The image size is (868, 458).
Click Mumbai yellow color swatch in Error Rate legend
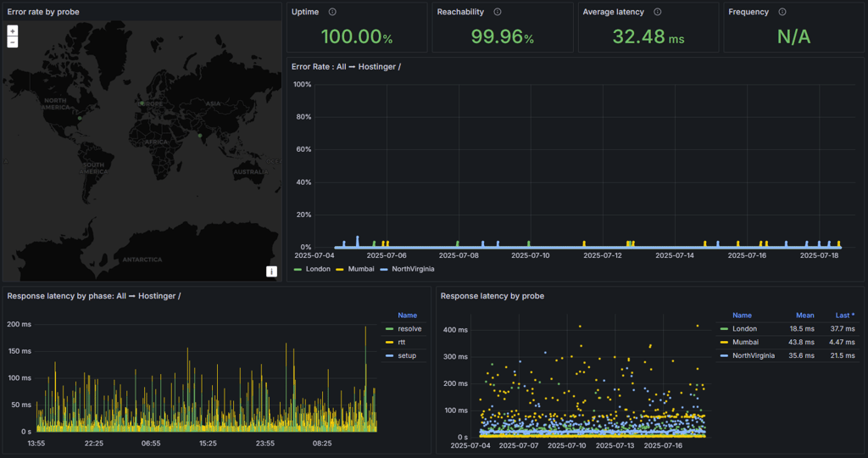point(340,270)
